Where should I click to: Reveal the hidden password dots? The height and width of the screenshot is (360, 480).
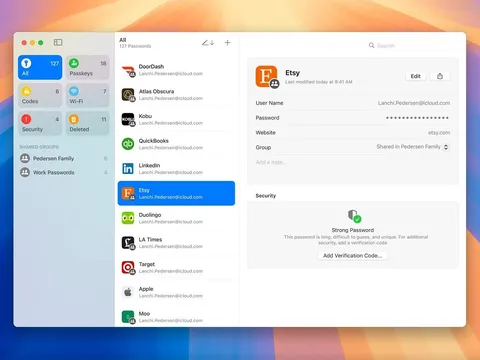tap(417, 118)
